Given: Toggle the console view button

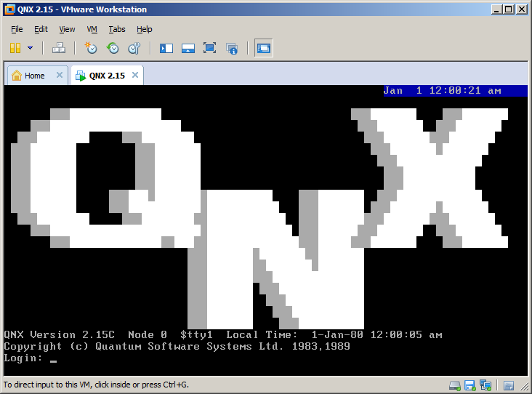Looking at the screenshot, I should [x=263, y=48].
